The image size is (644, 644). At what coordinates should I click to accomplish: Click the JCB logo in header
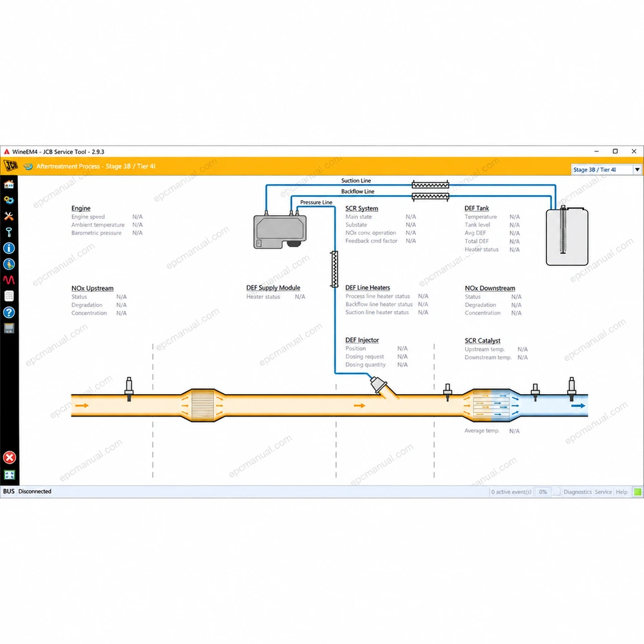pos(11,166)
